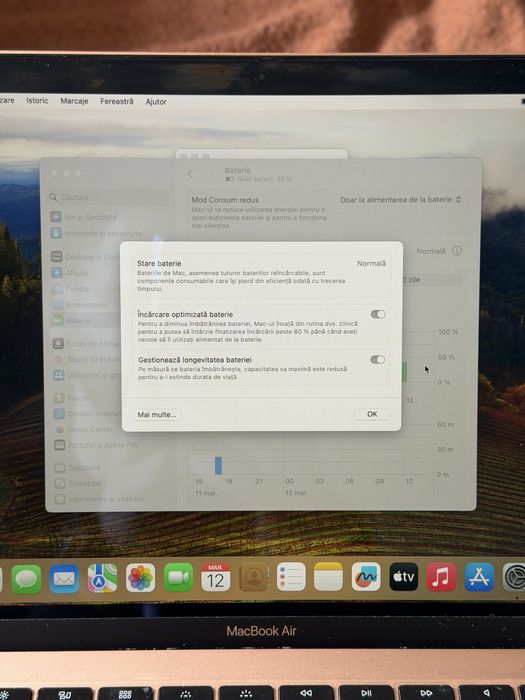Confirm dialog with OK button
Screen dimensions: 525x700
(x=372, y=414)
